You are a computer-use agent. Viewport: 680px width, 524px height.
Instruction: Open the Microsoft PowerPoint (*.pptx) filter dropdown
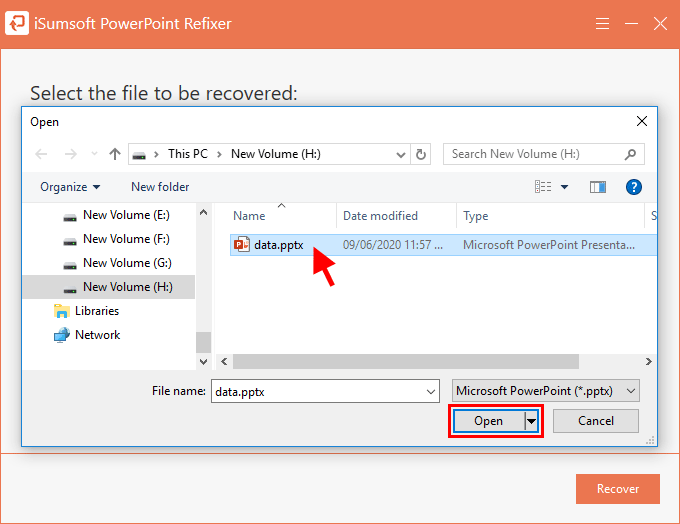pos(546,391)
